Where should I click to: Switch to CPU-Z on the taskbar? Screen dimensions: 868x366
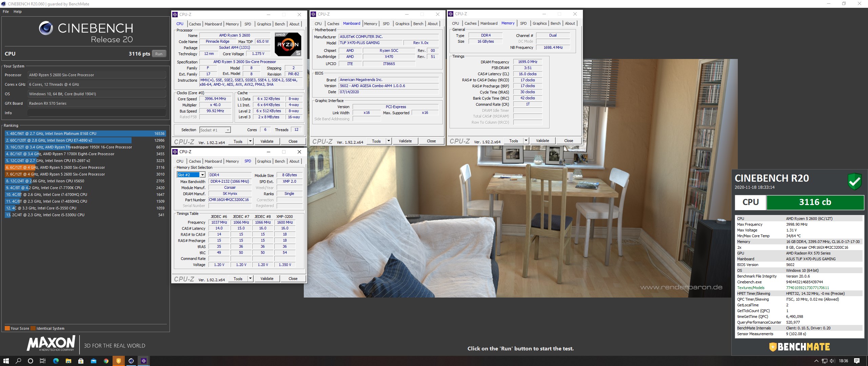[144, 361]
